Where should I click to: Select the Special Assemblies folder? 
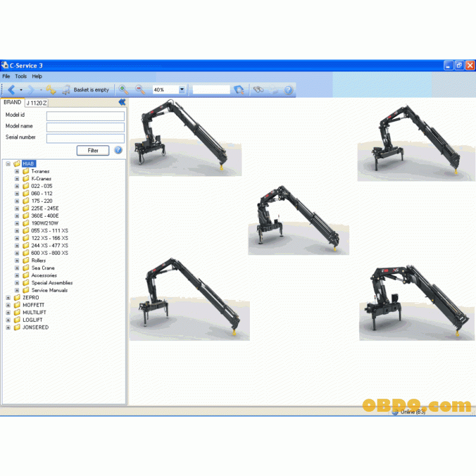pos(52,283)
